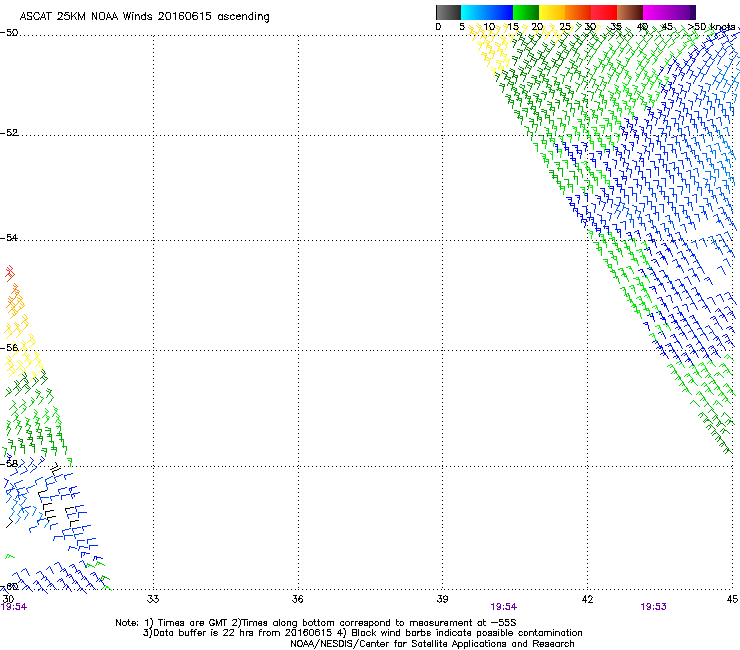Image resolution: width=740 pixels, height=650 pixels.
Task: Click the ASCAT 25KM NOAA Winds title
Action: pyautogui.click(x=144, y=17)
